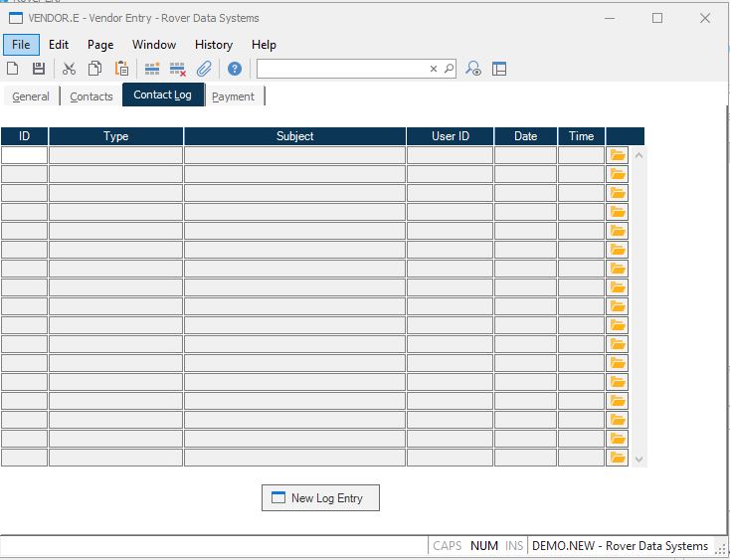The image size is (730, 560).
Task: Click the Cut scissors icon
Action: tap(69, 69)
